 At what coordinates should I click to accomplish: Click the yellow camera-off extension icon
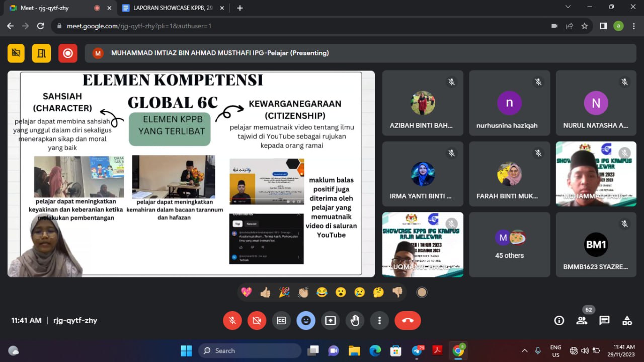[x=16, y=53]
